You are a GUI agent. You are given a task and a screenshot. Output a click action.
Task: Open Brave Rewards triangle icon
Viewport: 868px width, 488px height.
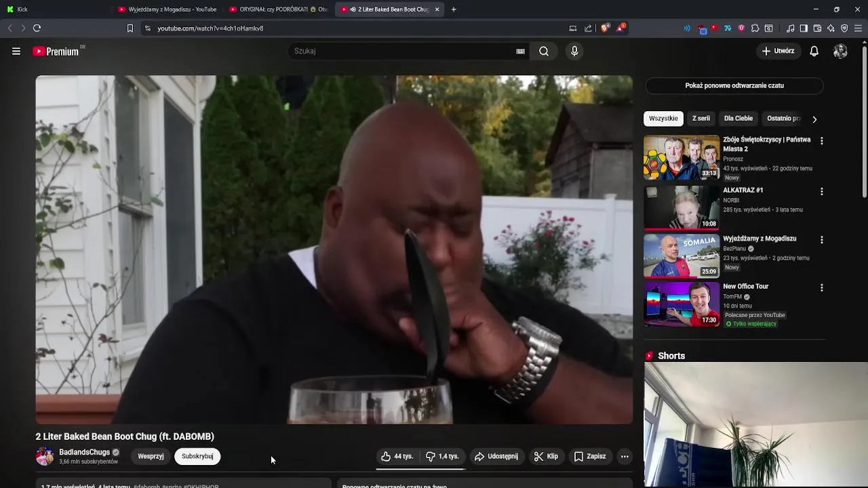click(x=620, y=28)
